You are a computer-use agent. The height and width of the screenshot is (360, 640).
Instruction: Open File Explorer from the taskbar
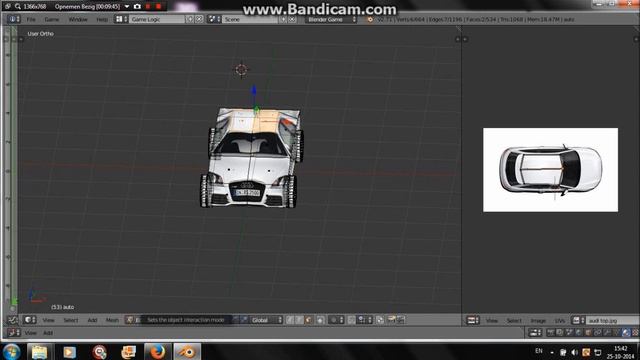coord(39,352)
